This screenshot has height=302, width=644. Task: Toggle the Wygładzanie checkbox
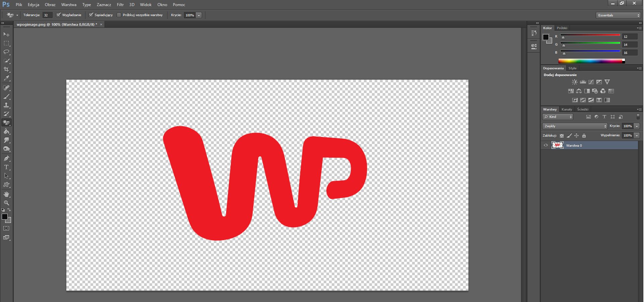pyautogui.click(x=59, y=15)
